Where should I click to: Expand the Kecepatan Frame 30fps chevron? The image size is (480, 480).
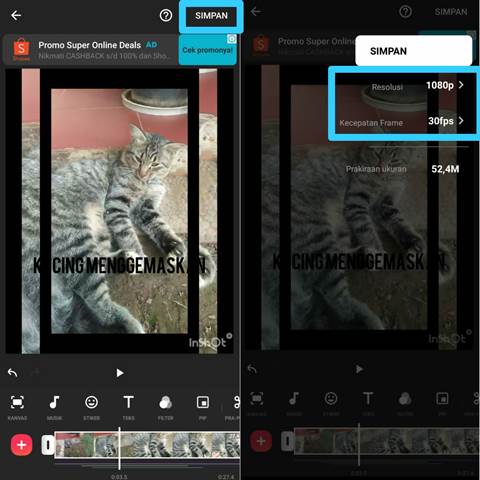(461, 120)
